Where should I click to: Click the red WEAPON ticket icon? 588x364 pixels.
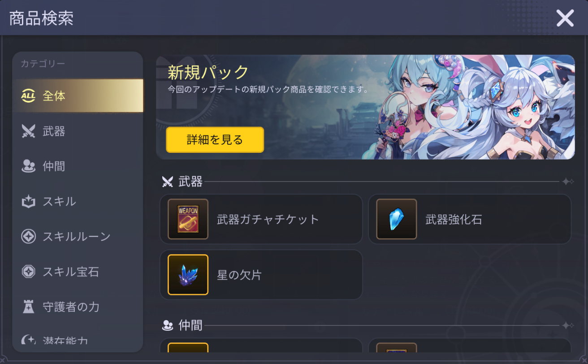click(x=188, y=219)
